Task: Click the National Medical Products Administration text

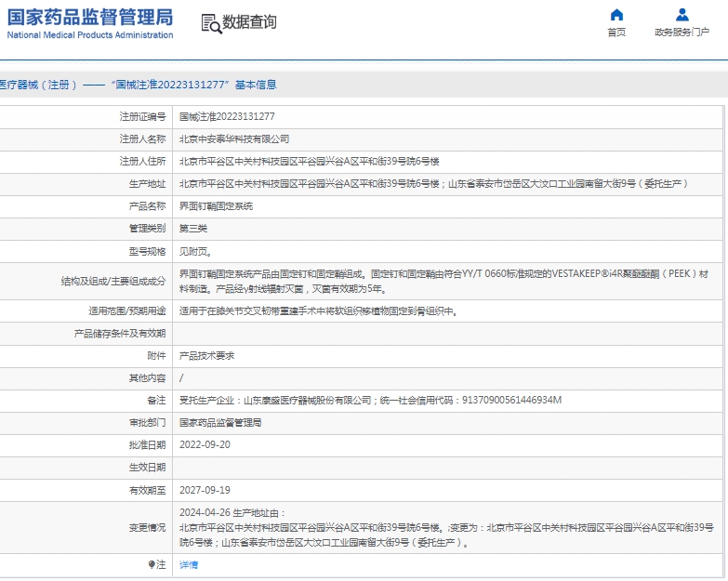Action: [x=90, y=34]
